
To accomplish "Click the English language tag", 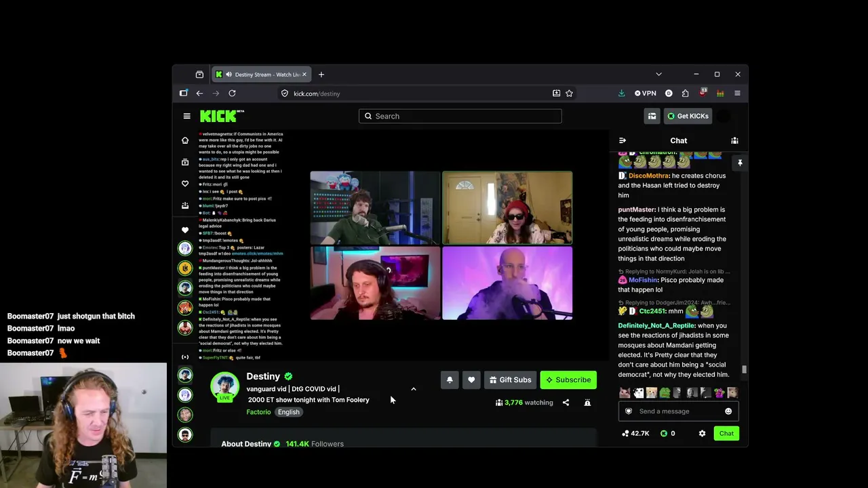I will click(x=288, y=412).
